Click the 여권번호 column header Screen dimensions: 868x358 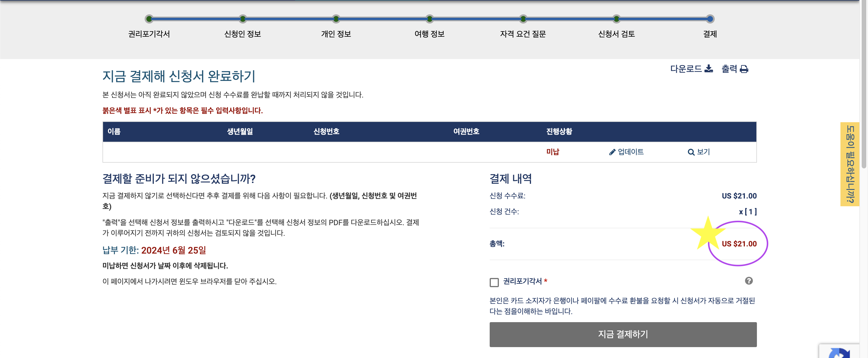466,131
